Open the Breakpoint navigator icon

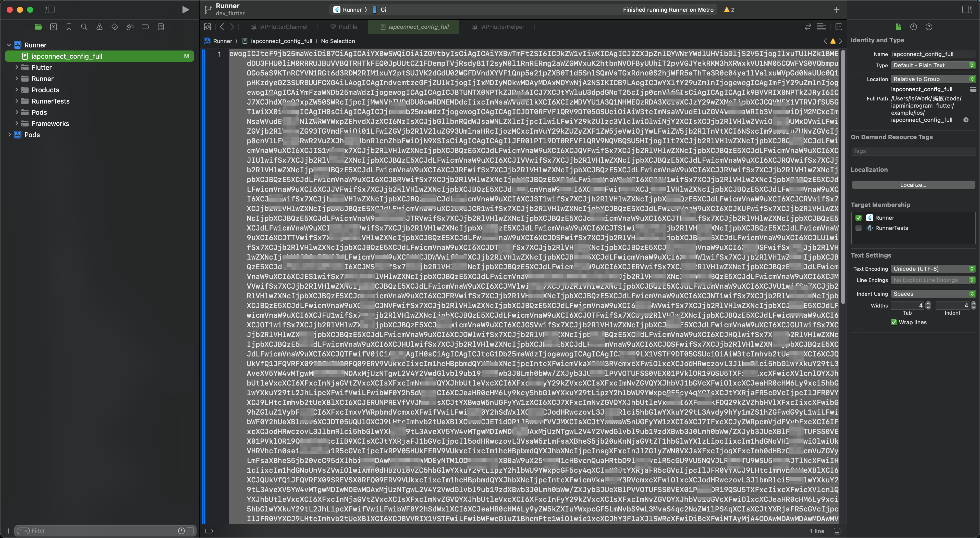pos(145,27)
